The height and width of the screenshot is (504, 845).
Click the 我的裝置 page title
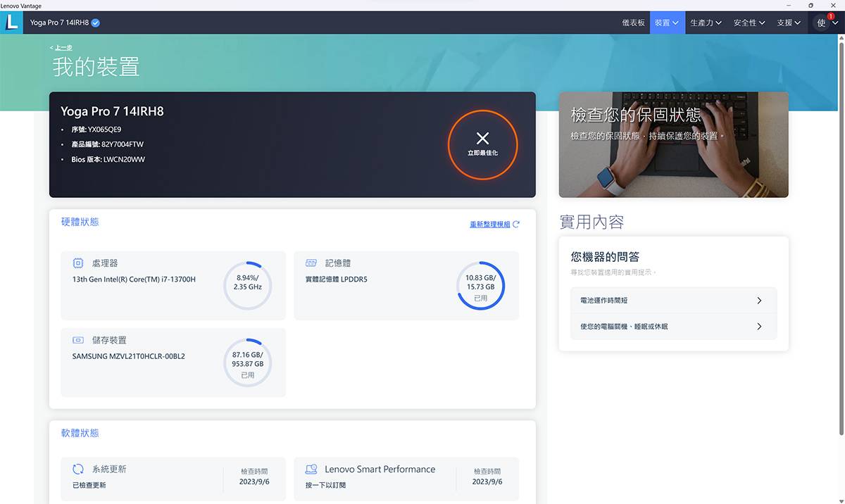pyautogui.click(x=96, y=67)
